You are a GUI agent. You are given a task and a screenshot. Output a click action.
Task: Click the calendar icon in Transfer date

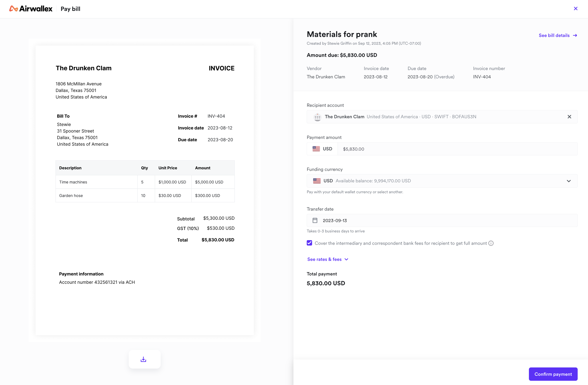point(315,220)
